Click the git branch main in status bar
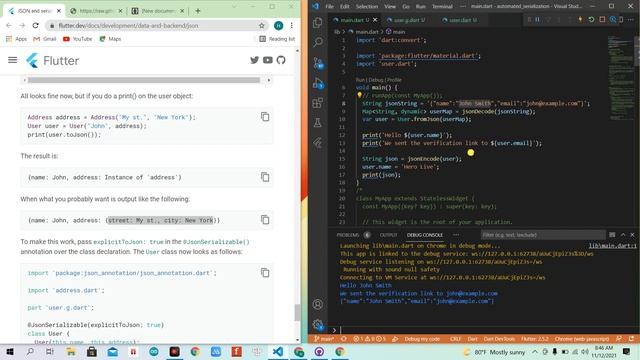The height and width of the screenshot is (360, 640). 324,339
